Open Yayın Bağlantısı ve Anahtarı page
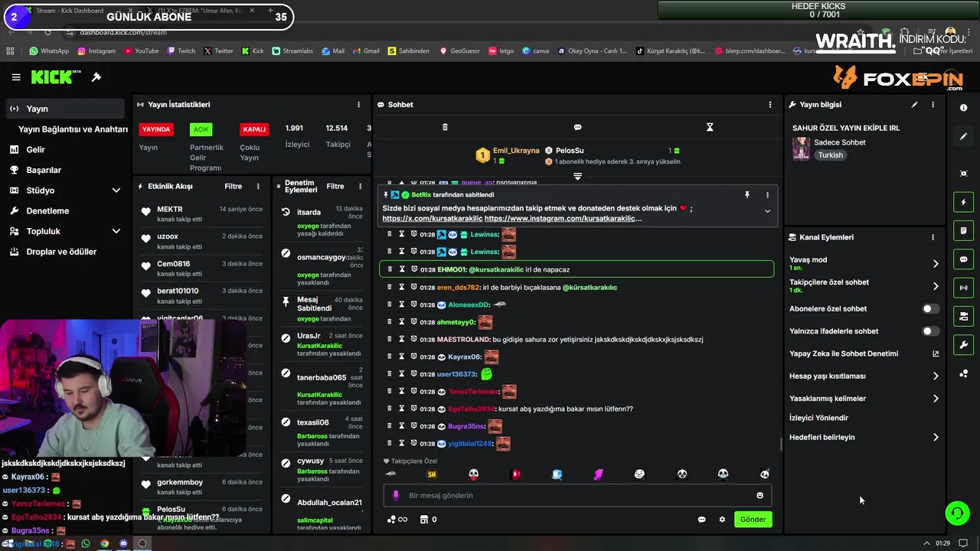The image size is (980, 551). pyautogui.click(x=73, y=129)
